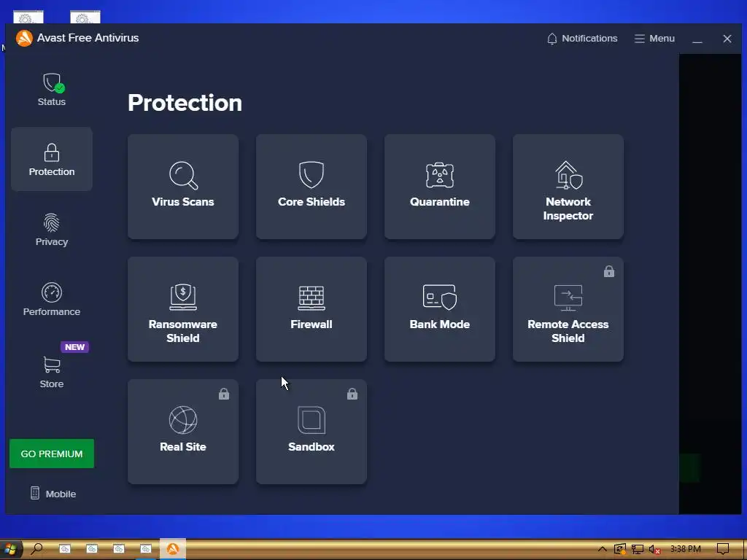This screenshot has height=560, width=747.
Task: Select the Protection sidebar tab
Action: 52,159
